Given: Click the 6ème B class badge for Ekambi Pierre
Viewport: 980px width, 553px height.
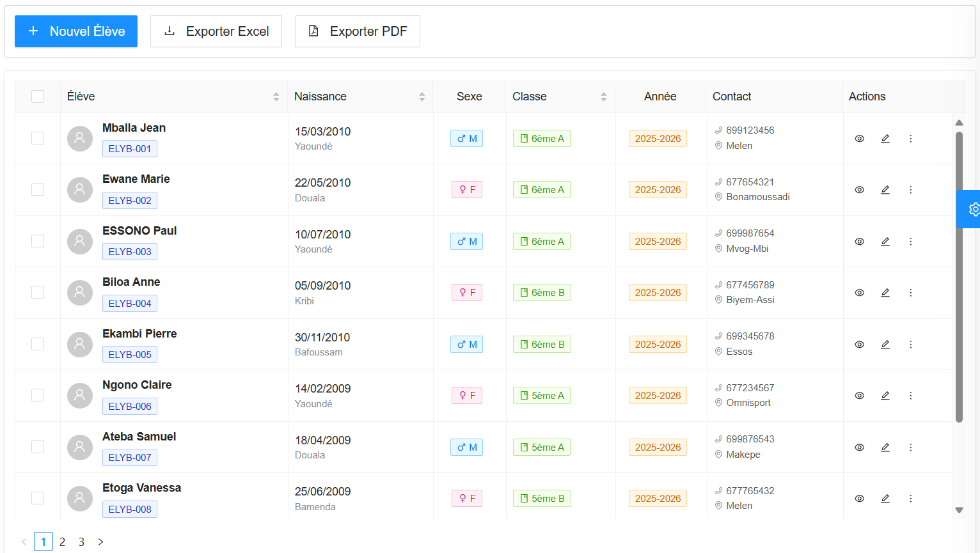Looking at the screenshot, I should point(541,344).
